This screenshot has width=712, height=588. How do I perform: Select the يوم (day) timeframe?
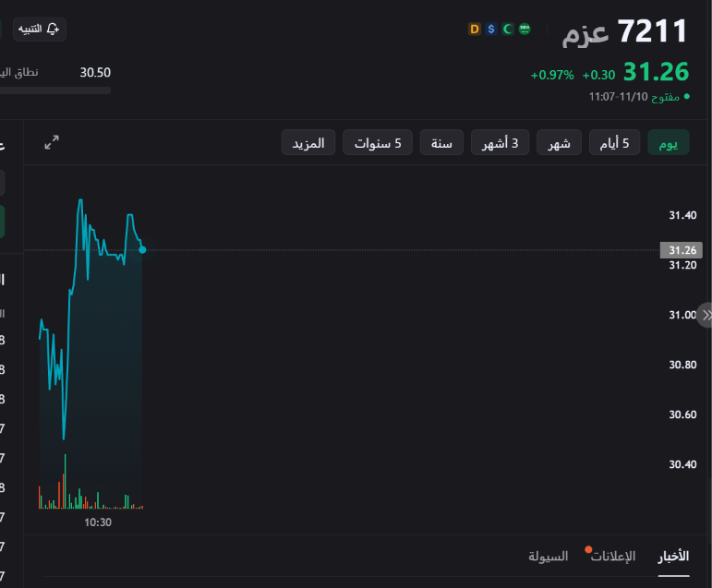669,142
